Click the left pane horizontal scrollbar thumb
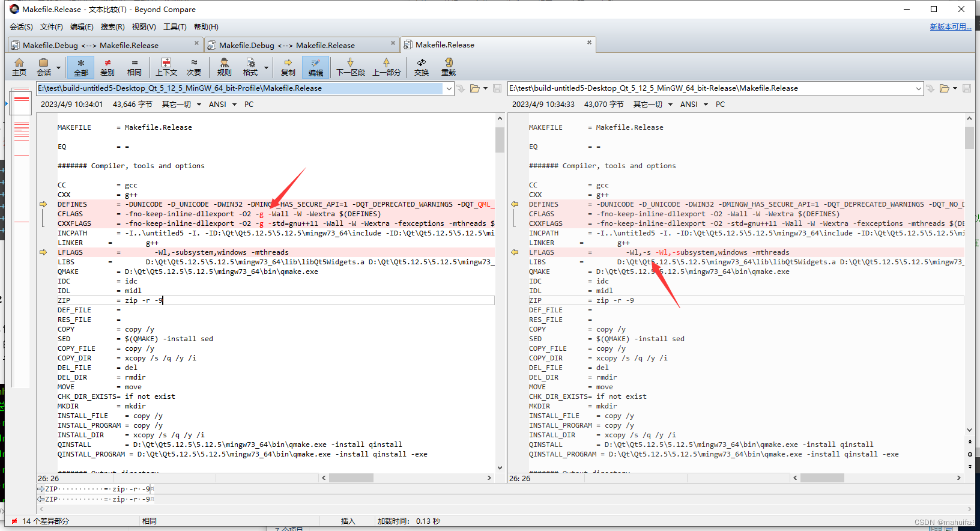This screenshot has height=531, width=980. click(x=351, y=478)
